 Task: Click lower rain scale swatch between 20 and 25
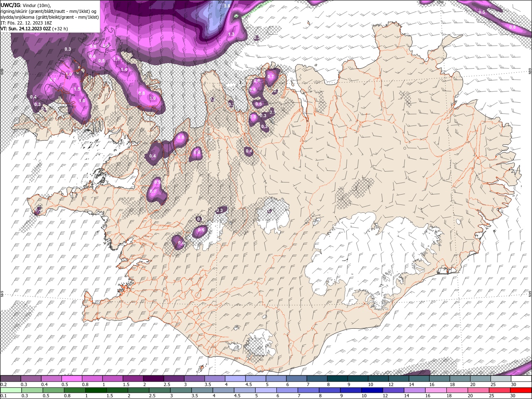coord(478,390)
